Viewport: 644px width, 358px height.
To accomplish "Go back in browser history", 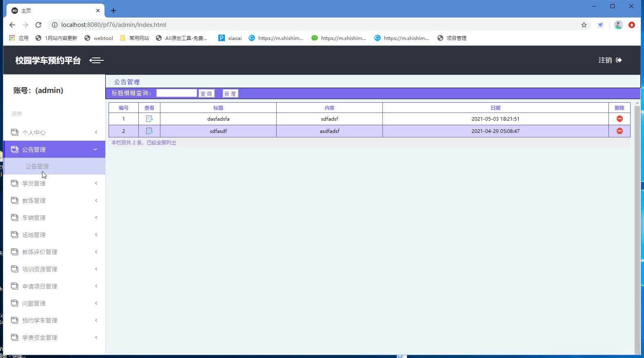I will click(12, 25).
